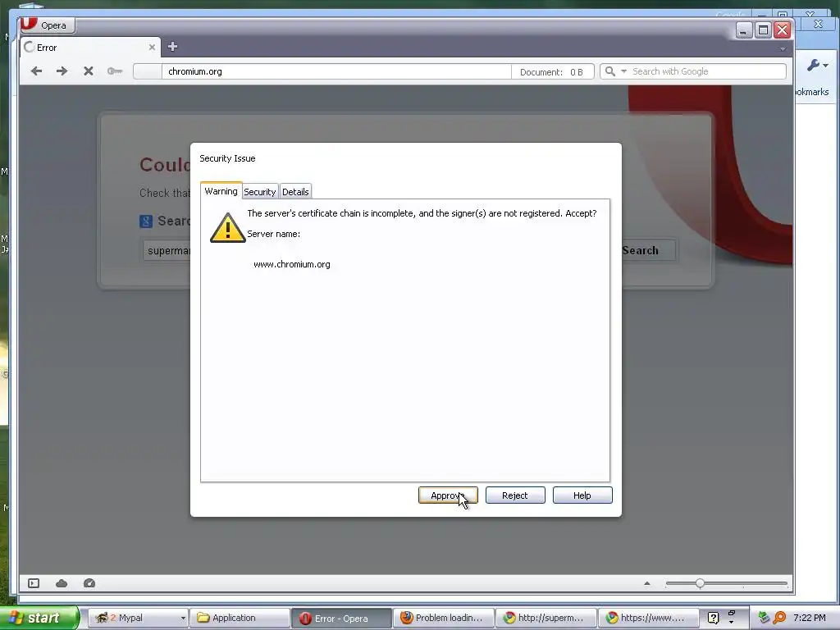The image size is (840, 630).
Task: Open Chrome wrench menu in background window
Action: [817, 66]
